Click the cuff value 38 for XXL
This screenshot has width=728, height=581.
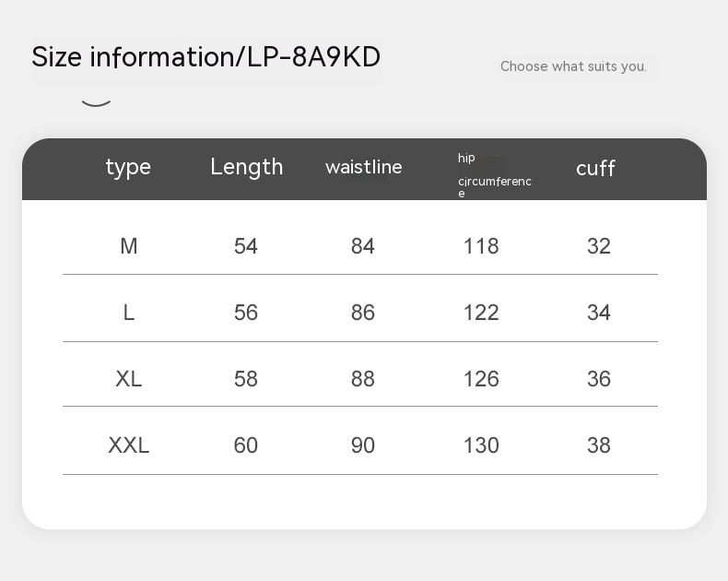tap(599, 445)
